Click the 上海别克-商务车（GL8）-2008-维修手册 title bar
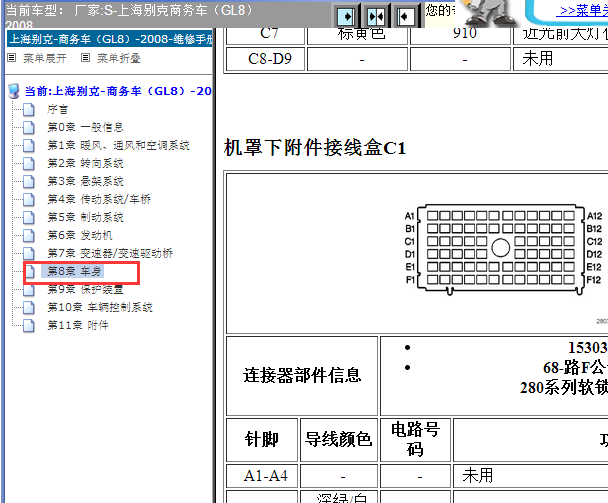Screen dimensions: 608x503 pyautogui.click(x=110, y=39)
